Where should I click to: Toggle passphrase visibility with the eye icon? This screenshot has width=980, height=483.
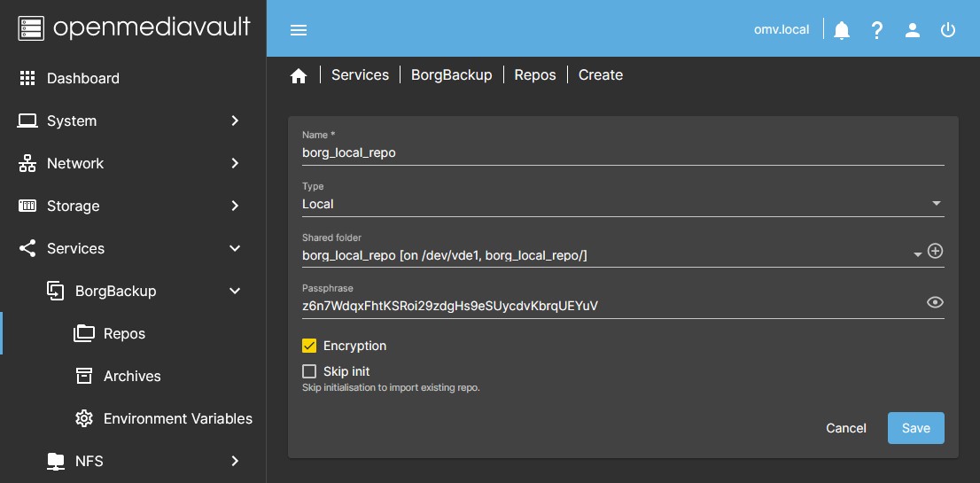pos(935,303)
